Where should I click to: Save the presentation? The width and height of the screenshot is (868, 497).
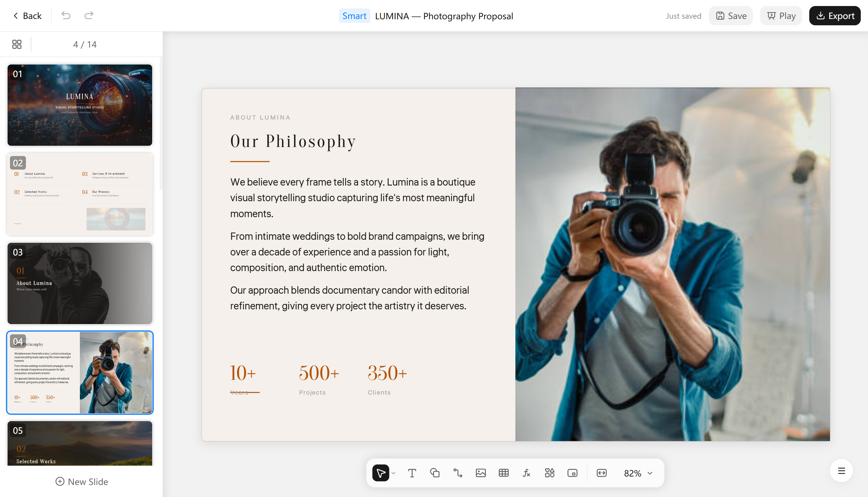coord(731,16)
